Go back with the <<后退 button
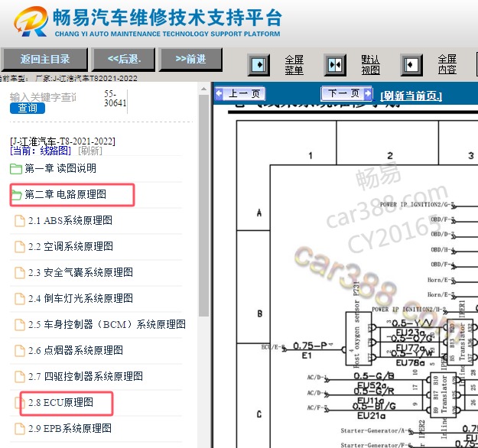 click(x=124, y=59)
